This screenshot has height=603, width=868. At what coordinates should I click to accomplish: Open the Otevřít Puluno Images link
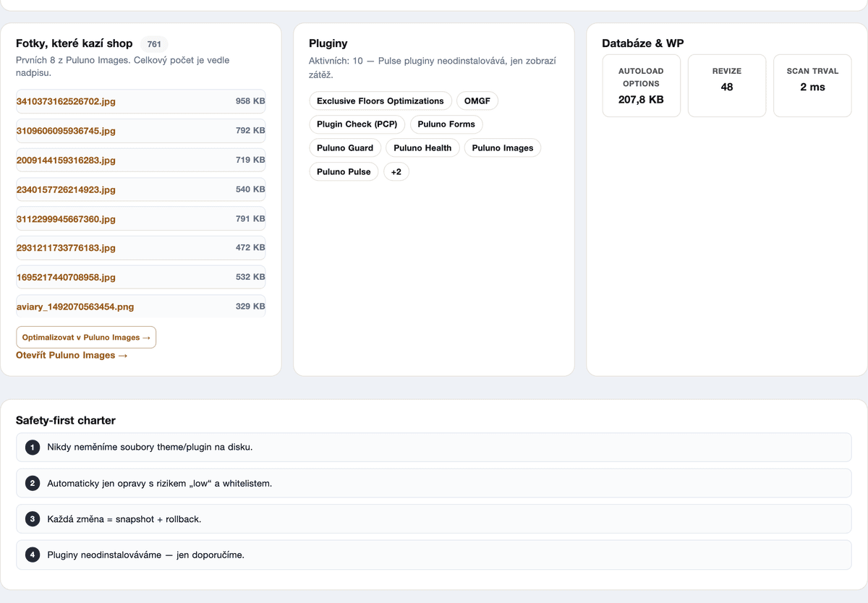pos(72,355)
